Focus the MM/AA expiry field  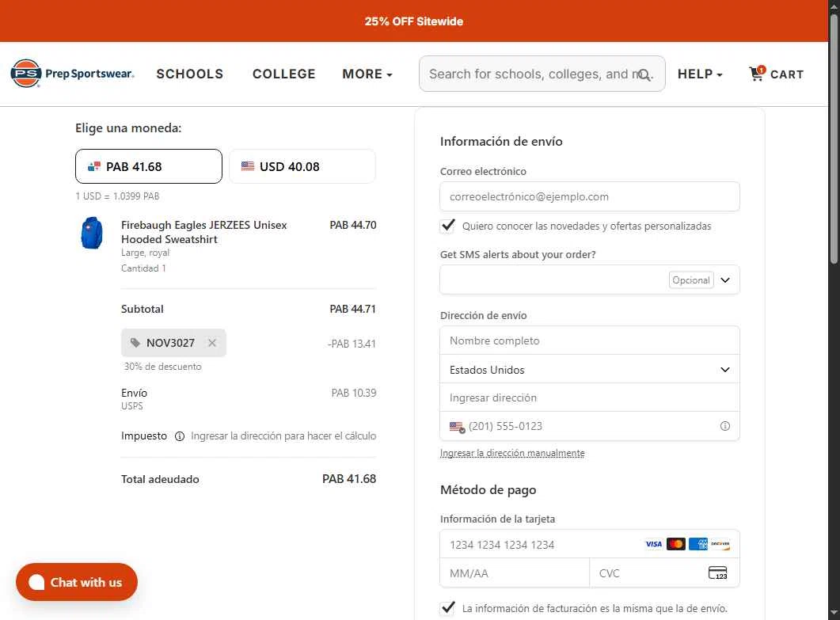coord(515,573)
